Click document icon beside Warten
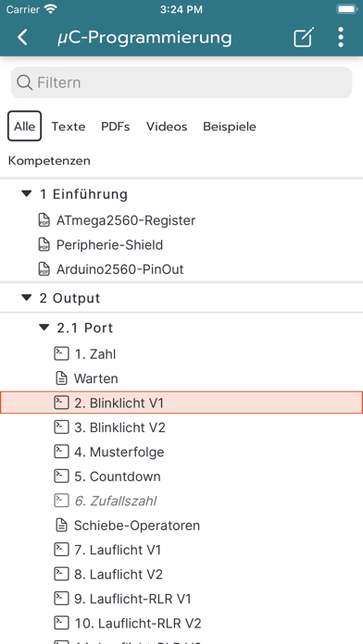The width and height of the screenshot is (363, 644). (61, 378)
